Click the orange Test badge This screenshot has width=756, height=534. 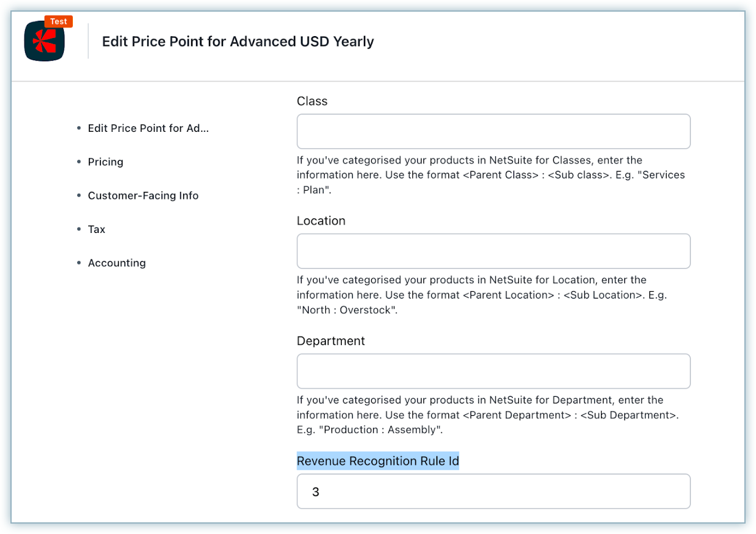[x=59, y=21]
